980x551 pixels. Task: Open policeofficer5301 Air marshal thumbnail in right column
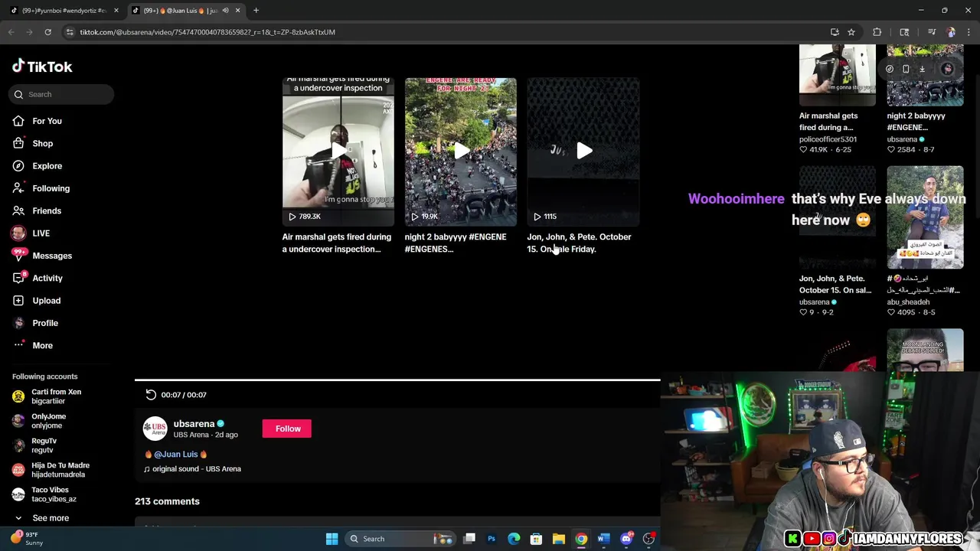838,75
